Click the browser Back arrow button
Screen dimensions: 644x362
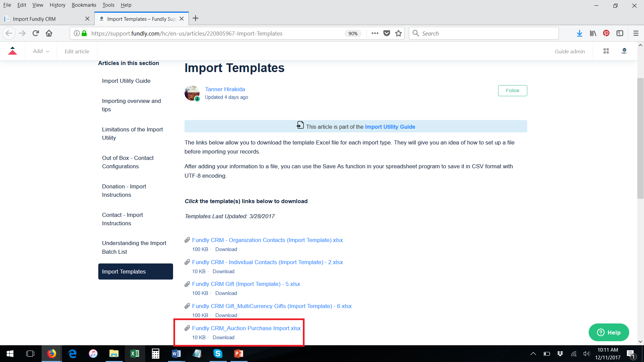(x=9, y=33)
